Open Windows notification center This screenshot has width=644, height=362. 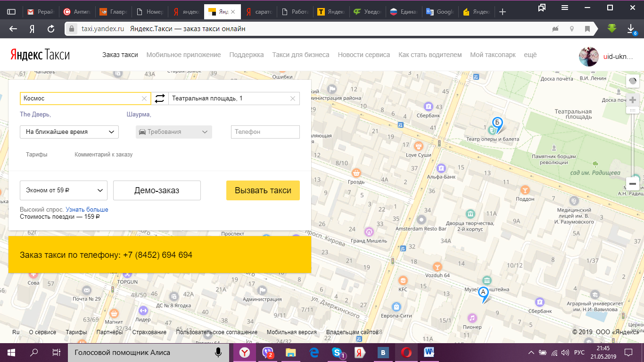click(628, 353)
